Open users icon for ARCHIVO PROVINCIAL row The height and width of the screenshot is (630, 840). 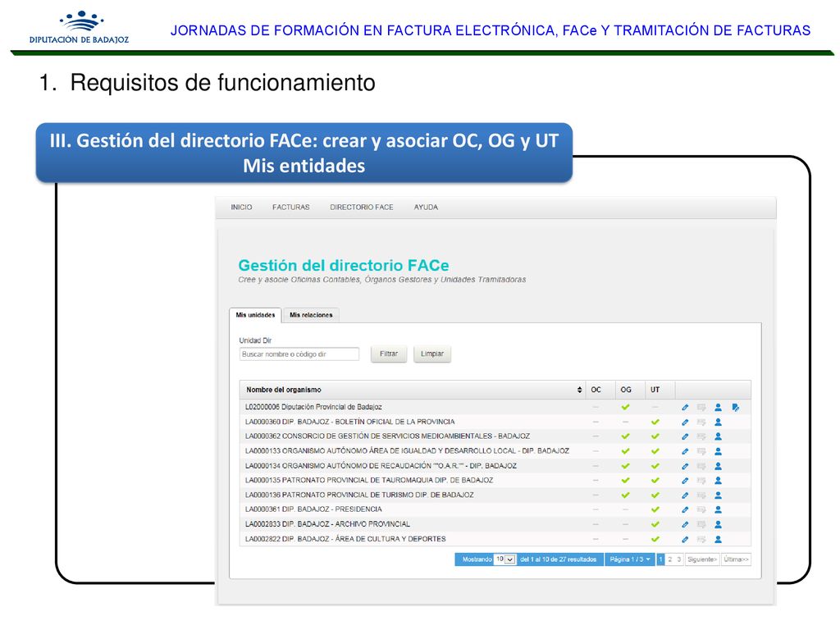(x=718, y=524)
